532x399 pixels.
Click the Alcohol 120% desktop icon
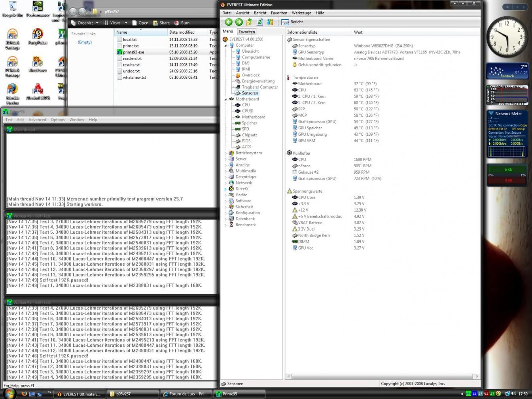coord(38,92)
